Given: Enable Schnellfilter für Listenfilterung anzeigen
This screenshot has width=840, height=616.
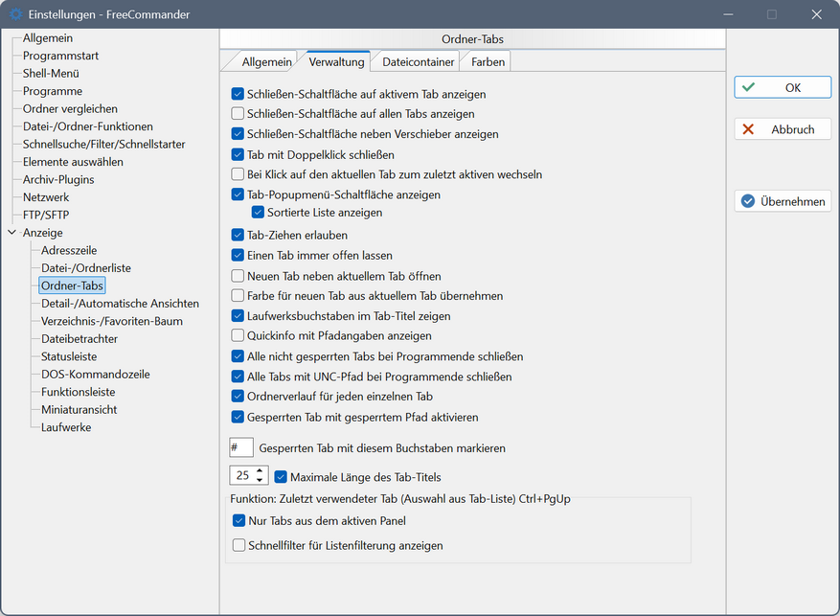Looking at the screenshot, I should 238,546.
